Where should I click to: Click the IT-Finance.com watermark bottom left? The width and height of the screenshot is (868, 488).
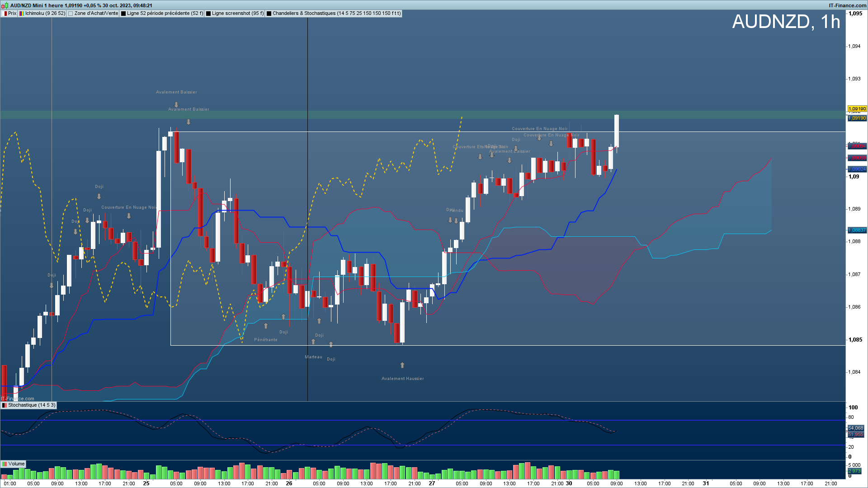[x=18, y=399]
